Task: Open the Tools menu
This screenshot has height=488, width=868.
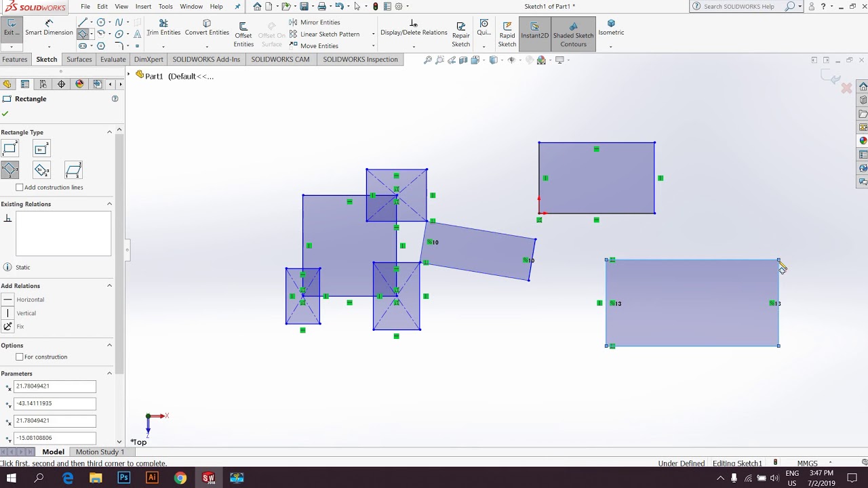Action: [x=165, y=7]
